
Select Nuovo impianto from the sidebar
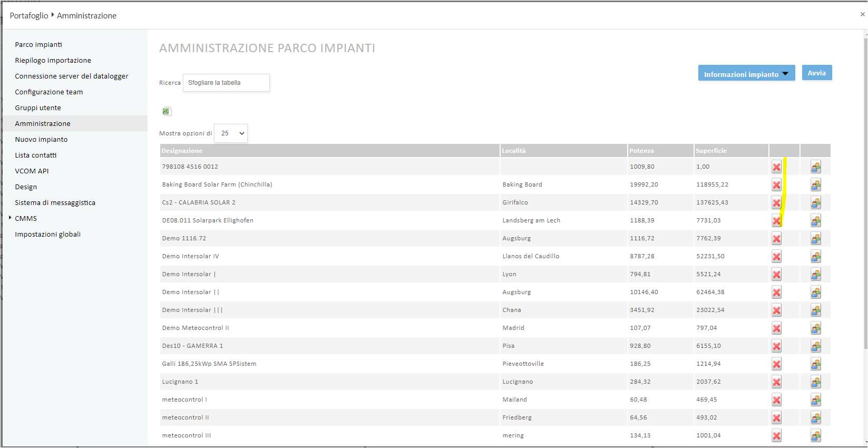click(x=41, y=140)
